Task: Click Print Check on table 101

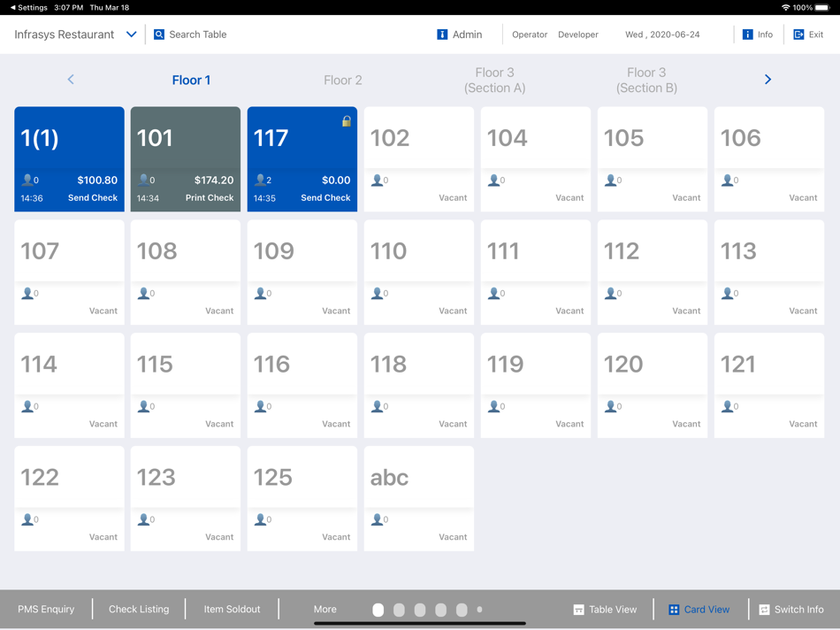Action: tap(210, 198)
